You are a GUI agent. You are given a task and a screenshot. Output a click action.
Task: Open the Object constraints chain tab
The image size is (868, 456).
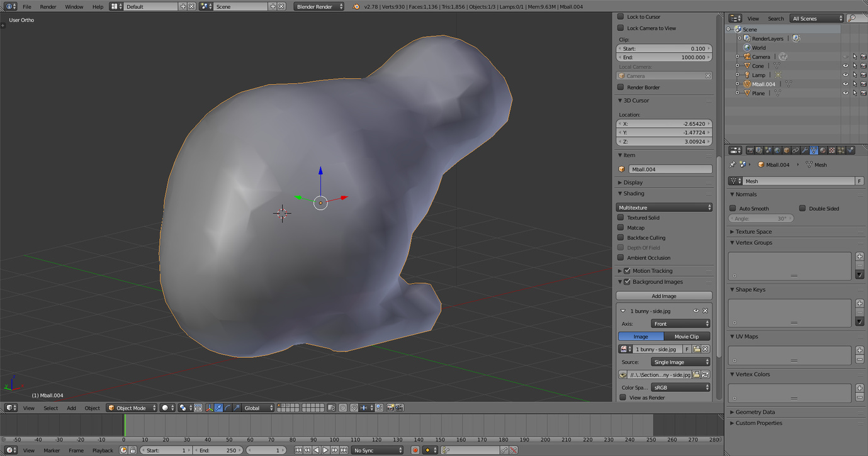(796, 150)
